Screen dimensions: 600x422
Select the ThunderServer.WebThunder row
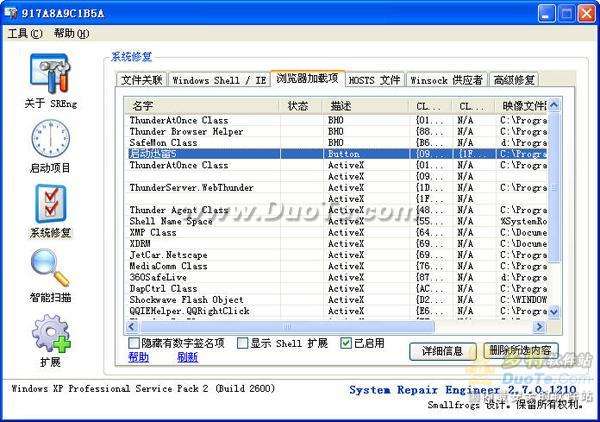[337, 188]
